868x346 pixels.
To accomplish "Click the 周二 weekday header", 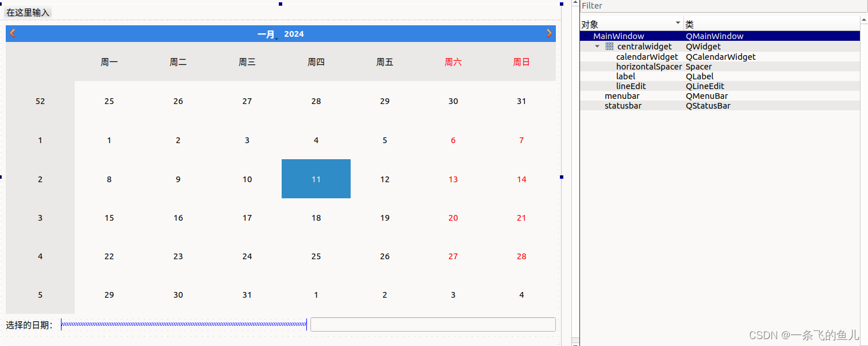I will pos(178,62).
